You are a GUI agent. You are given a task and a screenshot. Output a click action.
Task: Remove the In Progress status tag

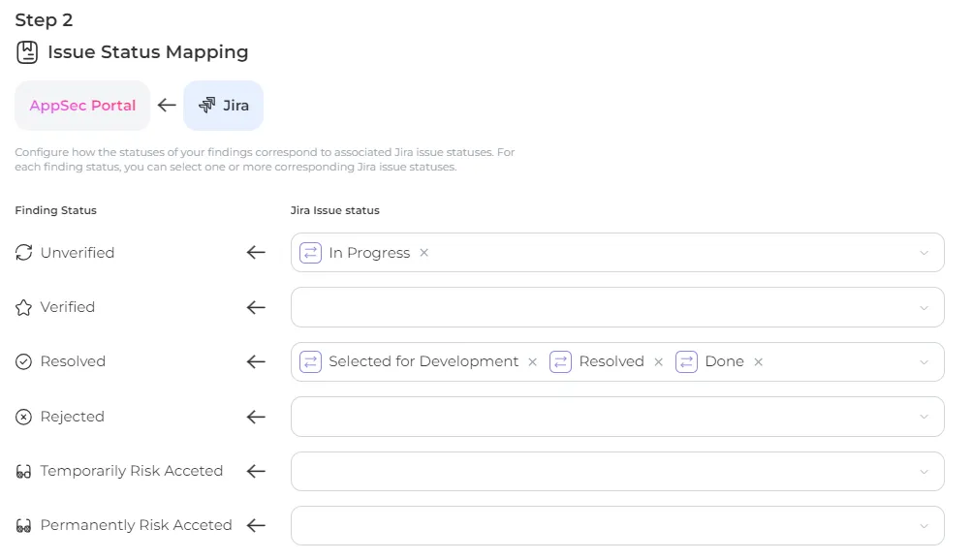[423, 253]
